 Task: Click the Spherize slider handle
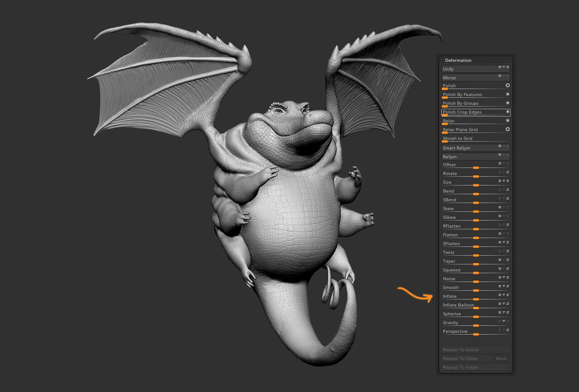tap(476, 316)
